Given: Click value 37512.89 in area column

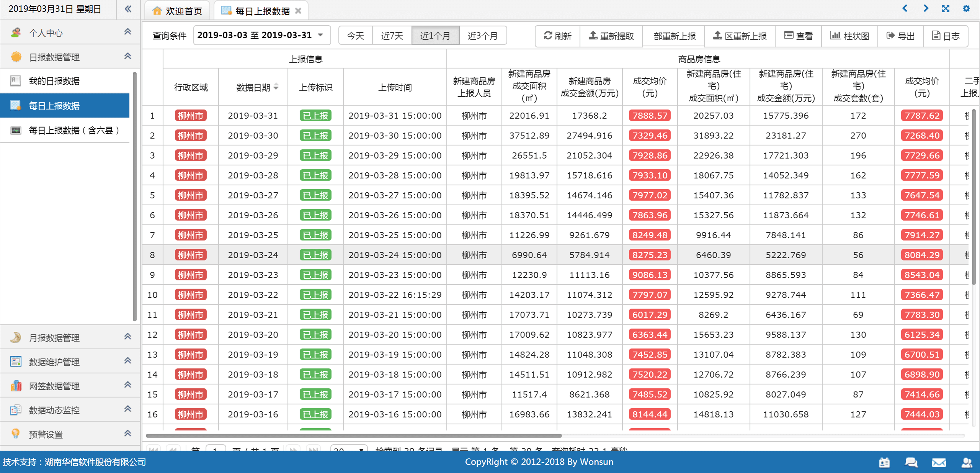Looking at the screenshot, I should [529, 135].
